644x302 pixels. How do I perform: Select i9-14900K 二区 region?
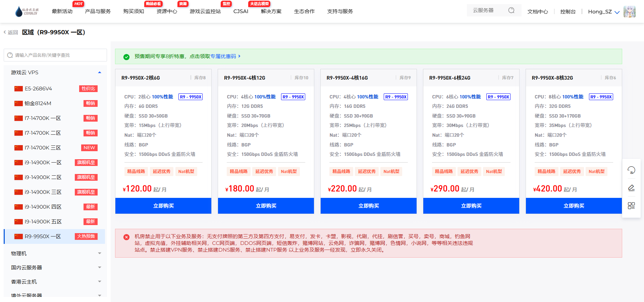tap(54, 177)
